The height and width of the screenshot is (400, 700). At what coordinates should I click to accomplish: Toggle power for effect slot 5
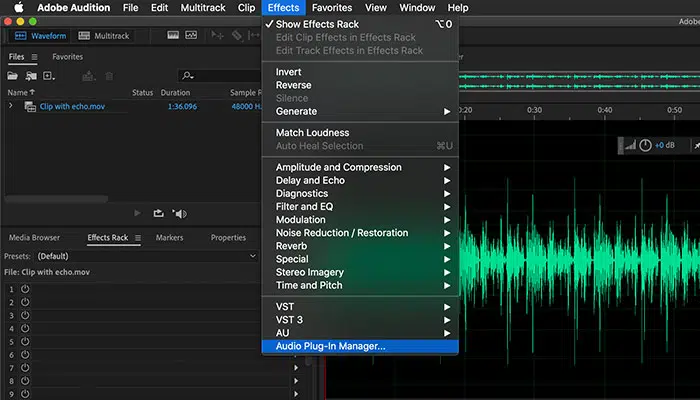(25, 342)
